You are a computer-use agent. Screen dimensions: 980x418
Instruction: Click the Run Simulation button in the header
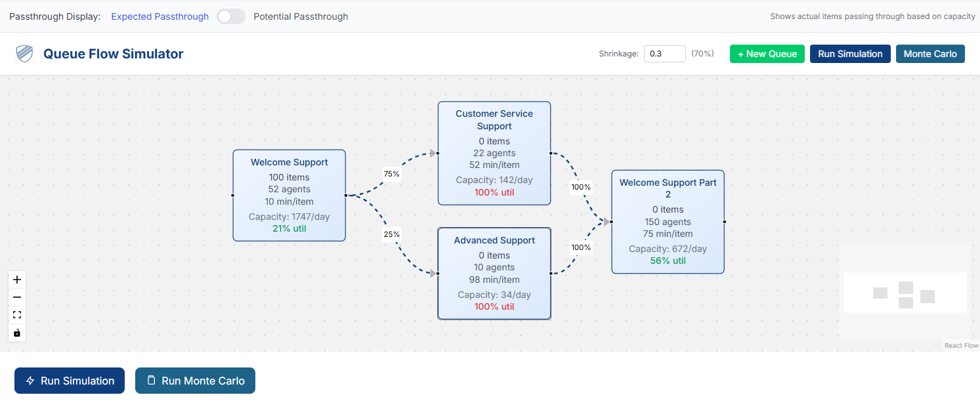click(x=850, y=53)
